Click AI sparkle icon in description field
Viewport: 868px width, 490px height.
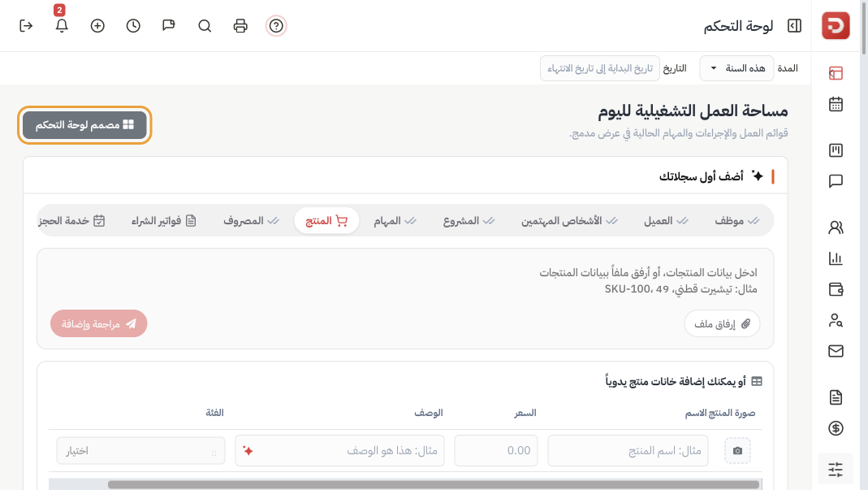click(x=248, y=451)
